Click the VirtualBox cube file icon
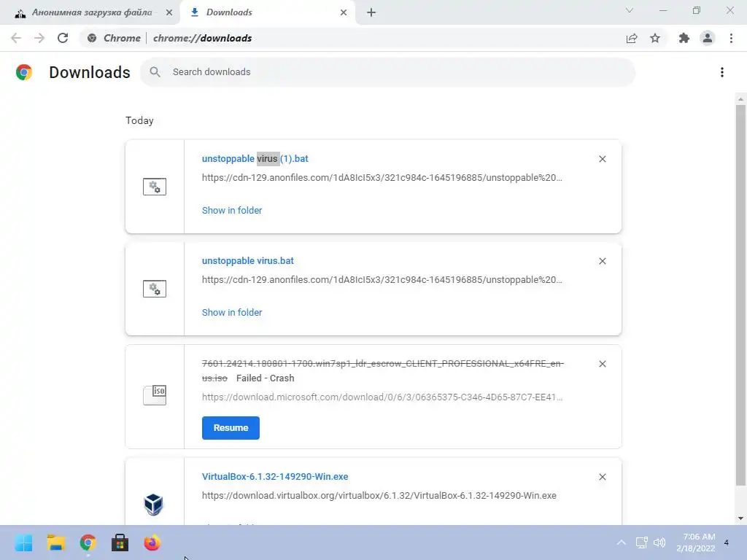The image size is (747, 560). click(x=153, y=505)
